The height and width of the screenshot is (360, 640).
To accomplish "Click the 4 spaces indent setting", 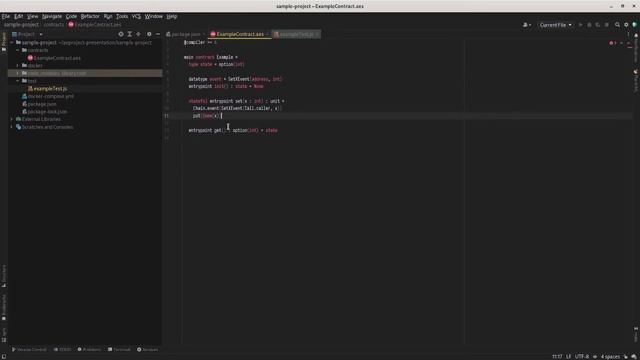I will click(x=610, y=357).
